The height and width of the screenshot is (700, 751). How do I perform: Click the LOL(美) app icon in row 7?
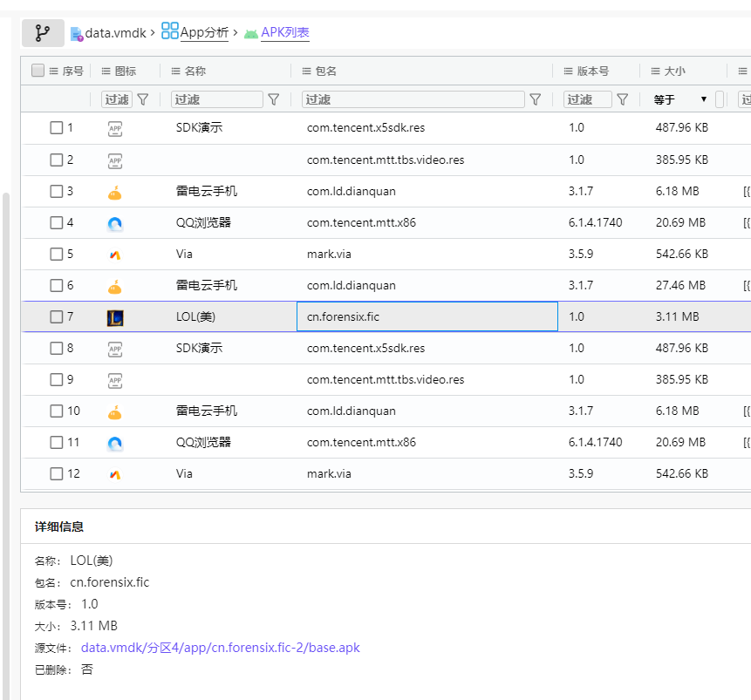(115, 317)
